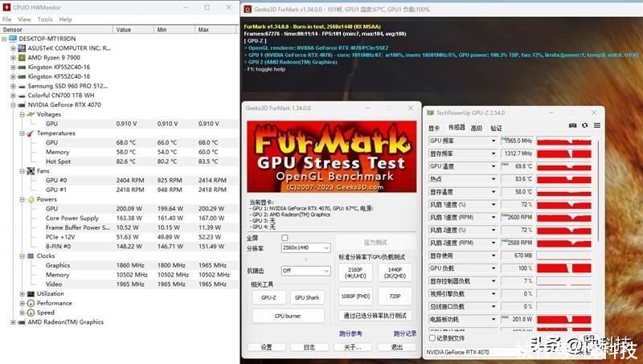Click the GPU Shark button
This screenshot has width=643, height=364.
[307, 297]
